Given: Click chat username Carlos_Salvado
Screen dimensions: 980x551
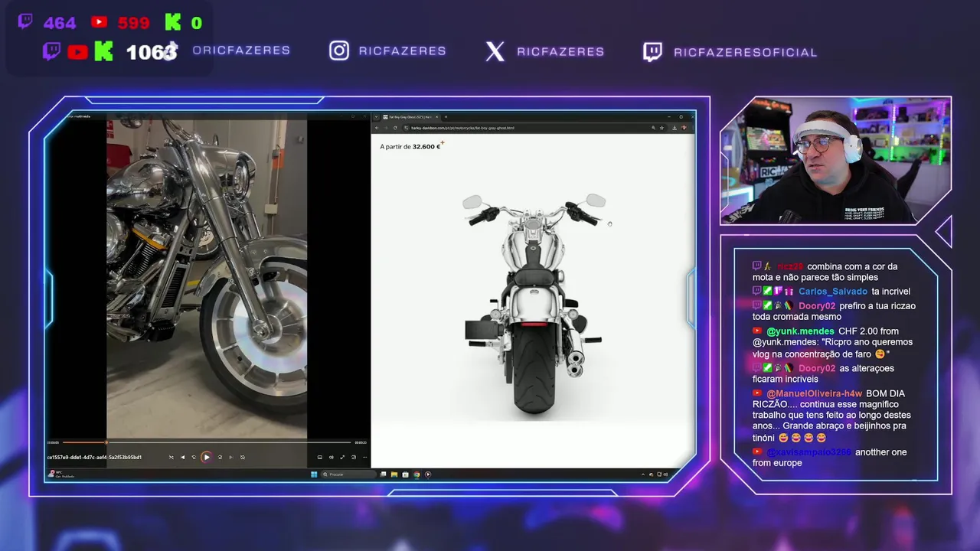Looking at the screenshot, I should coord(833,292).
